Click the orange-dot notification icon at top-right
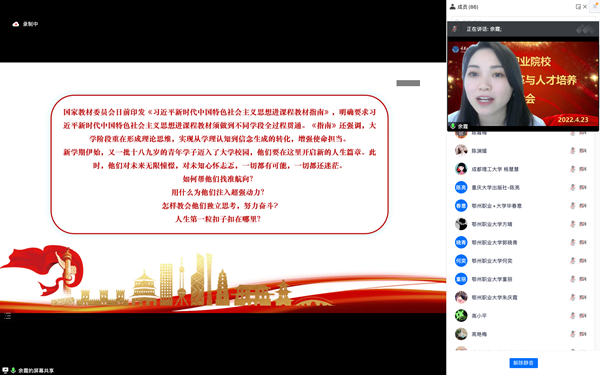Viewport: 600px width, 375px height. (x=595, y=7)
